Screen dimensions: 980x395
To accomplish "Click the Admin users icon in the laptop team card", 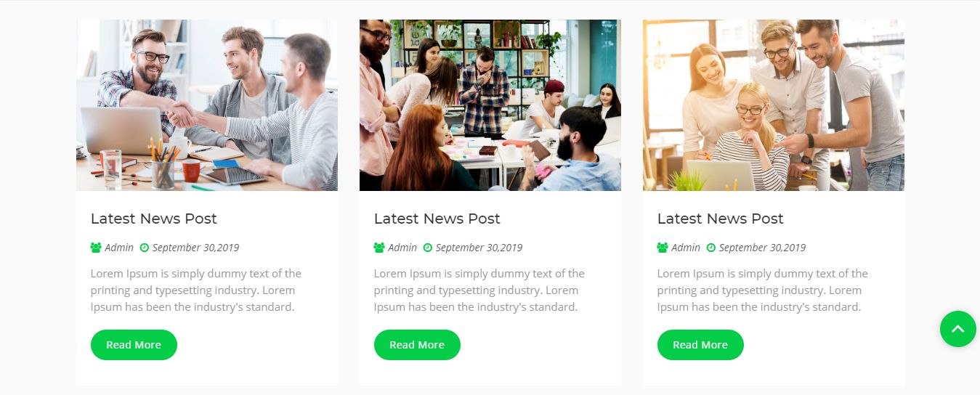I will (663, 248).
